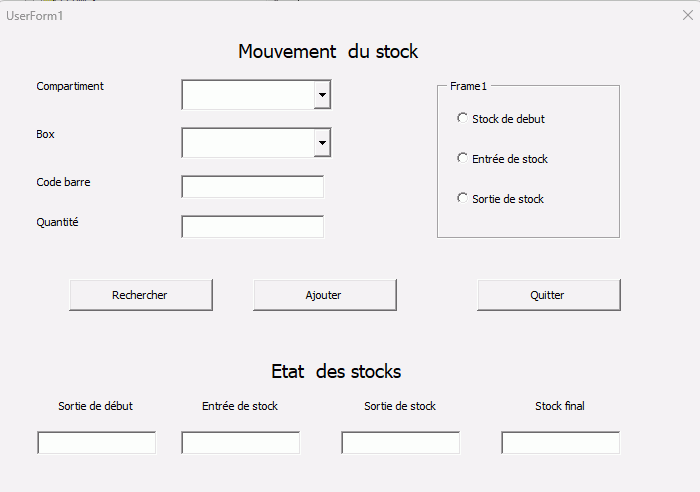700x492 pixels.
Task: Click the Sortie de stock result field
Action: click(x=400, y=443)
